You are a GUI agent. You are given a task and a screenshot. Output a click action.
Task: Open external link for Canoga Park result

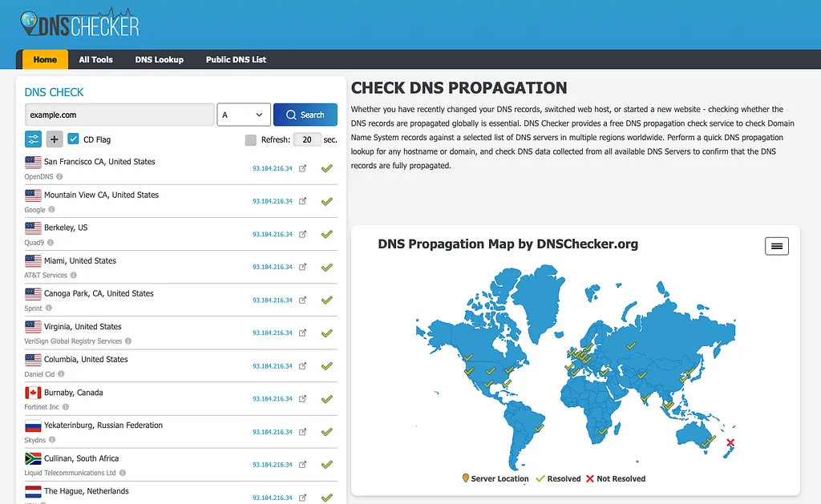[302, 300]
